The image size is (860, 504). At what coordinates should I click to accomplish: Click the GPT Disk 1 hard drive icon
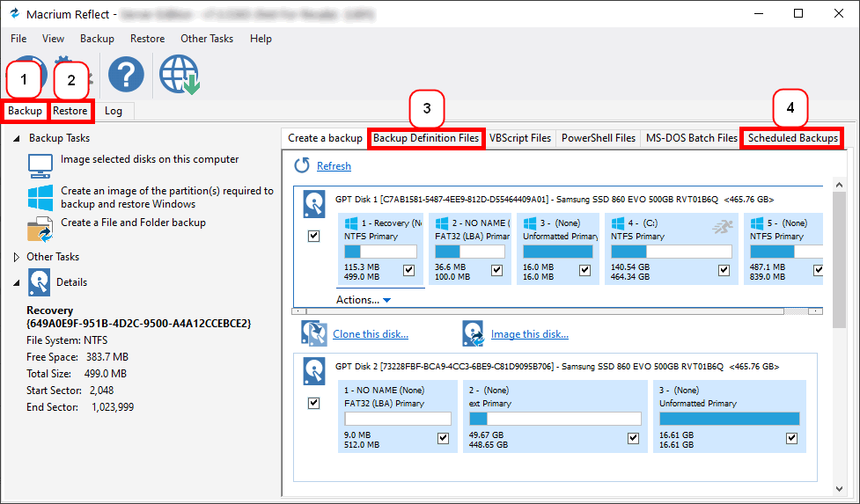point(314,204)
